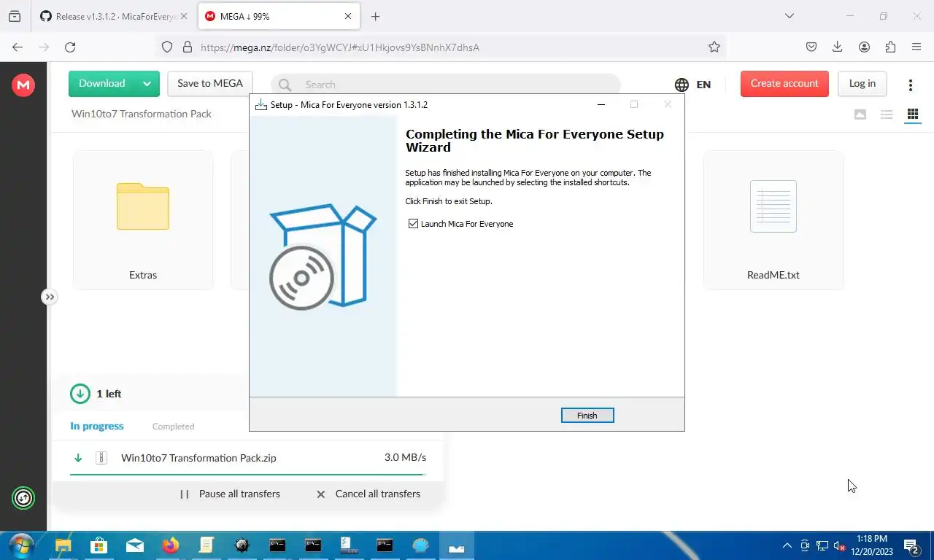This screenshot has height=560, width=934.
Task: Open File Explorer from the taskbar
Action: [63, 545]
